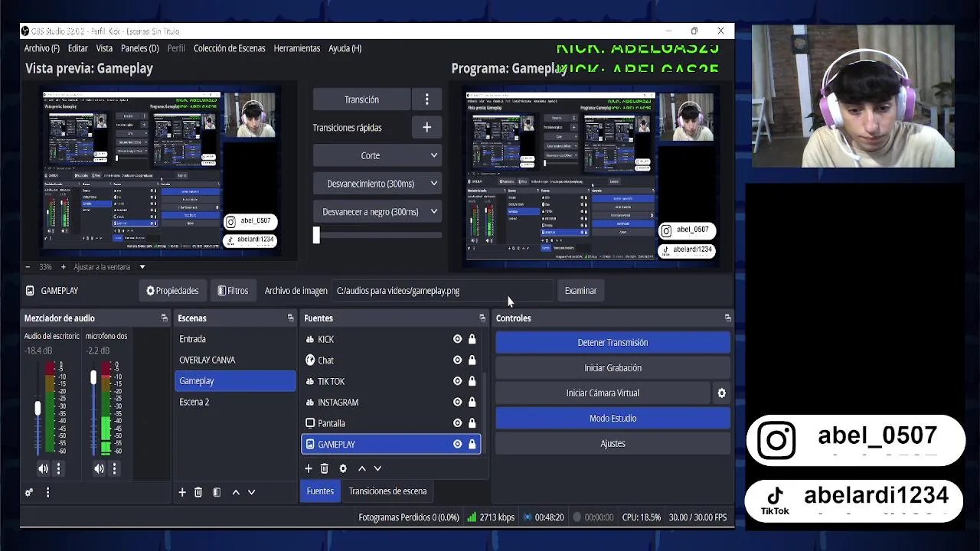The width and height of the screenshot is (980, 551).
Task: Open Colección de Escenas menu
Action: (230, 48)
